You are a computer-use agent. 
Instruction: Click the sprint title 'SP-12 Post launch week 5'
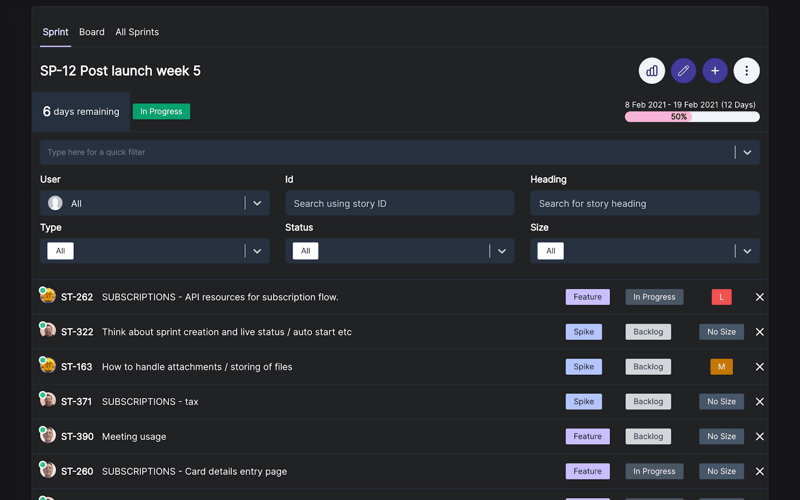120,70
